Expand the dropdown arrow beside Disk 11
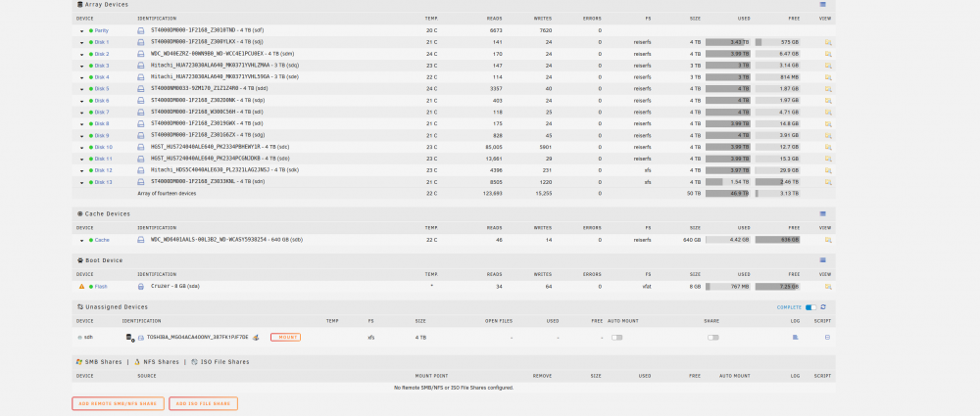Screen dimensions: 980x416 click(82, 160)
